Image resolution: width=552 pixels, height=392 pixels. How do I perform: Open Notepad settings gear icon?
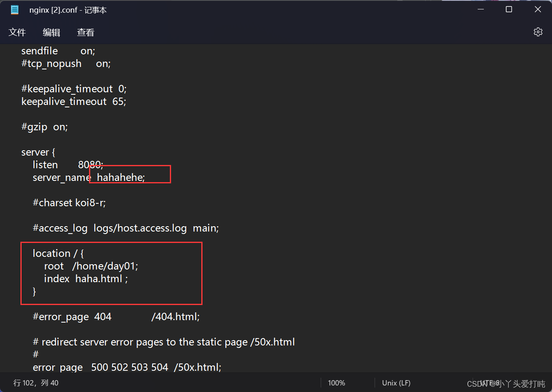coord(538,32)
